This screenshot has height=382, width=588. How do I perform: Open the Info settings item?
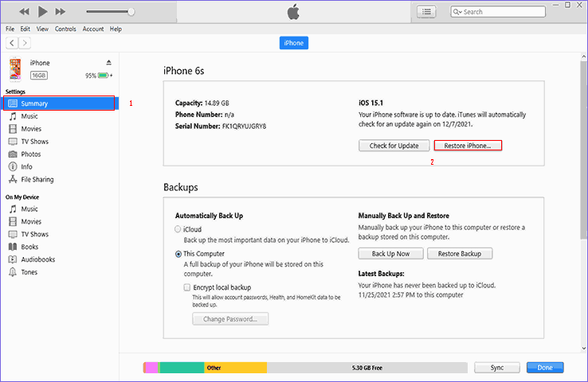point(26,166)
